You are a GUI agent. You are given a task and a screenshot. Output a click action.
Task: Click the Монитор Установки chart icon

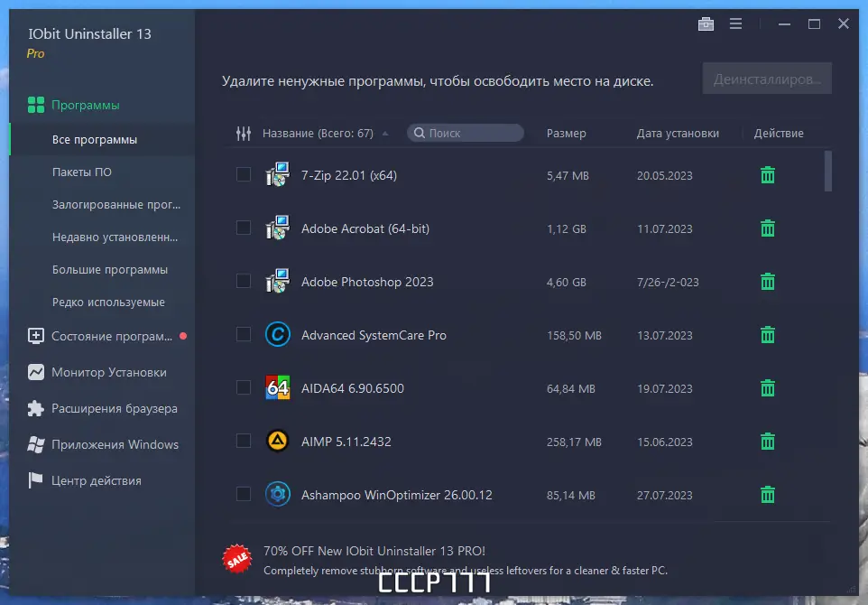[36, 372]
